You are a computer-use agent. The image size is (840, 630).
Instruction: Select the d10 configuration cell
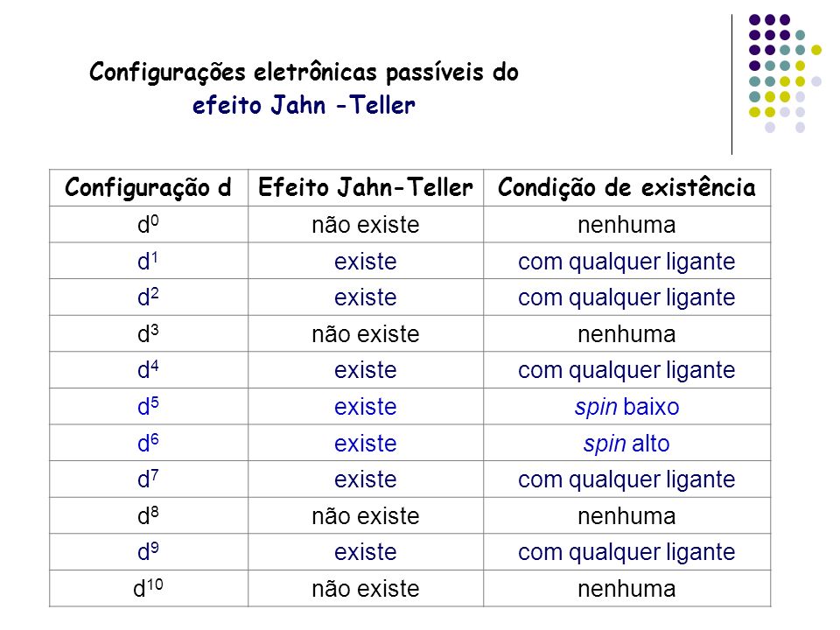149,588
